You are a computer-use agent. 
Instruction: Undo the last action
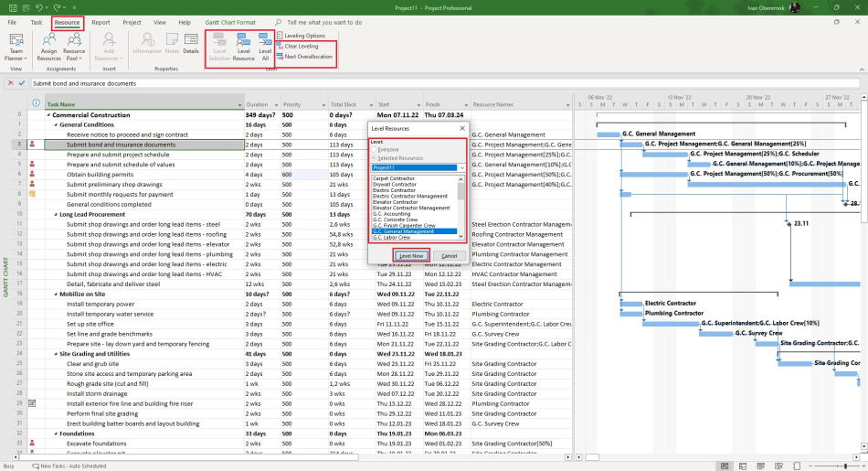coord(38,7)
